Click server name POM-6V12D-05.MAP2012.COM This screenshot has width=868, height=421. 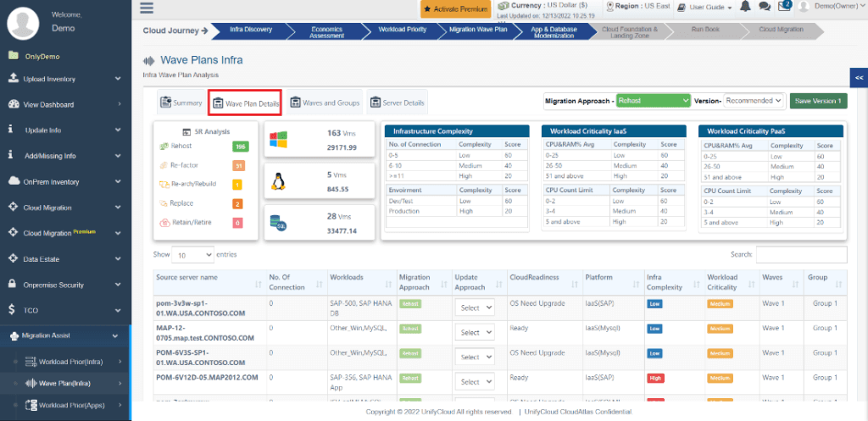pos(207,377)
